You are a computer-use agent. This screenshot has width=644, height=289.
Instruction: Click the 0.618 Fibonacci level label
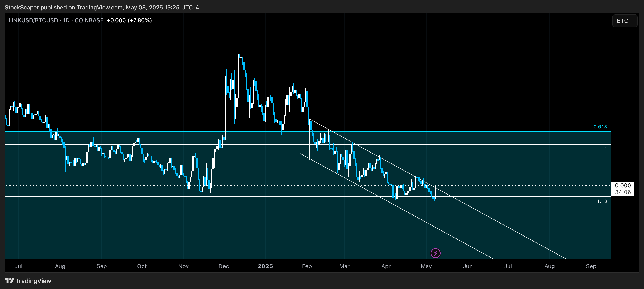tap(600, 127)
